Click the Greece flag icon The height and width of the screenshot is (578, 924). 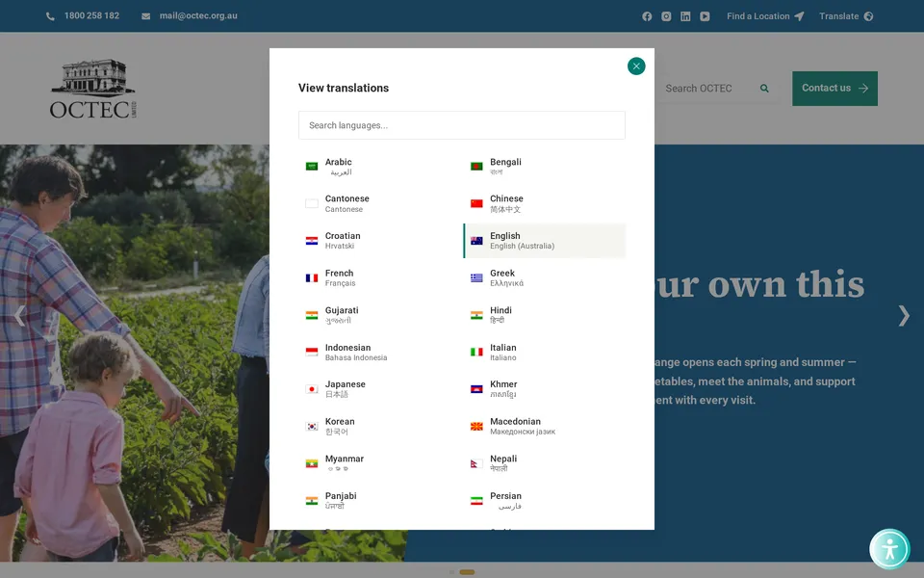tap(476, 277)
